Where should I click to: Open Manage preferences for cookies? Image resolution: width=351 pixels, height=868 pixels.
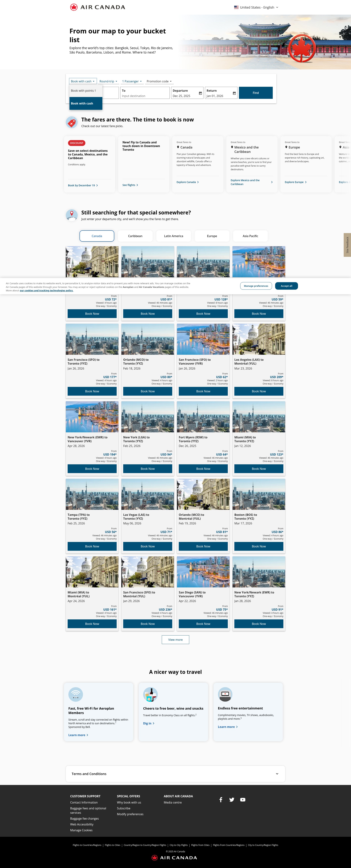256,286
